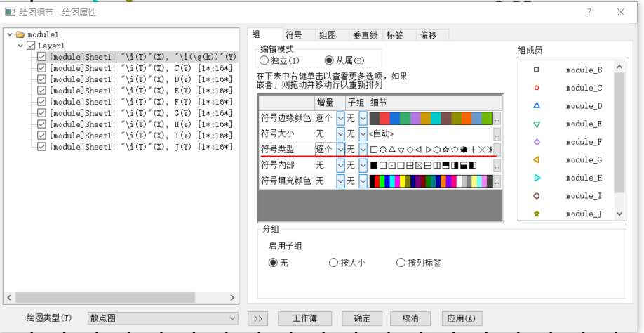Select module_F diamond symbol in group members
Image resolution: width=644 pixels, height=333 pixels.
537,142
